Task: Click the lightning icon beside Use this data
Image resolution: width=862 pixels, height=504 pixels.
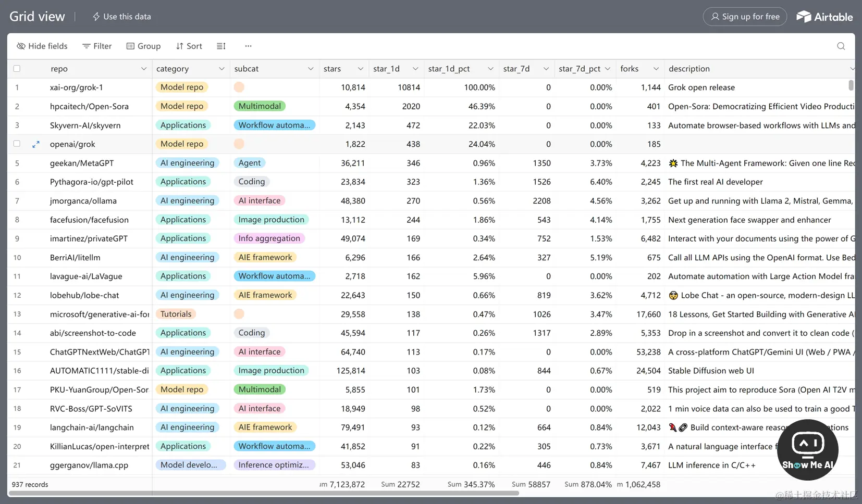Action: [96, 17]
